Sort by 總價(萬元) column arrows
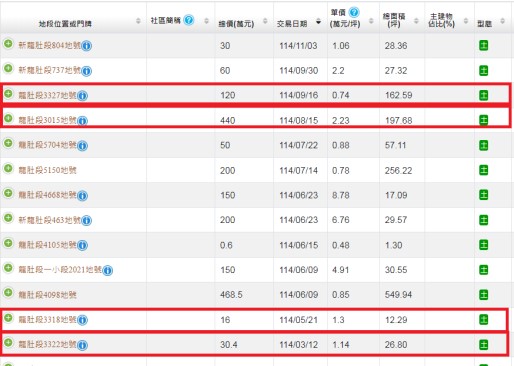Image resolution: width=514 pixels, height=366 pixels. click(265, 21)
